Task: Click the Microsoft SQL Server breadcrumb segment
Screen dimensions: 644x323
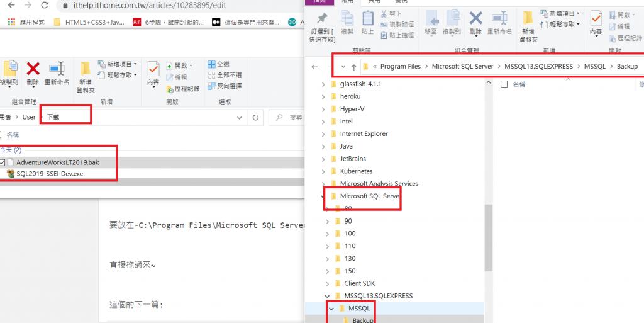Action: coord(462,66)
